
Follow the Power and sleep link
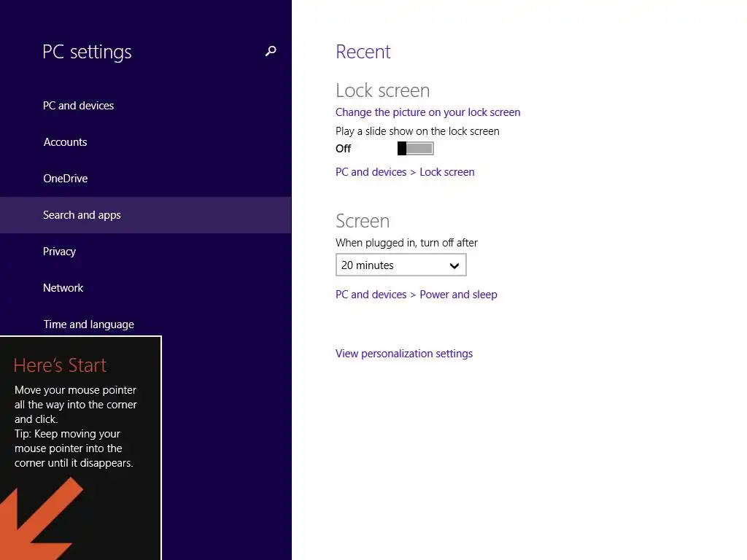[458, 295]
